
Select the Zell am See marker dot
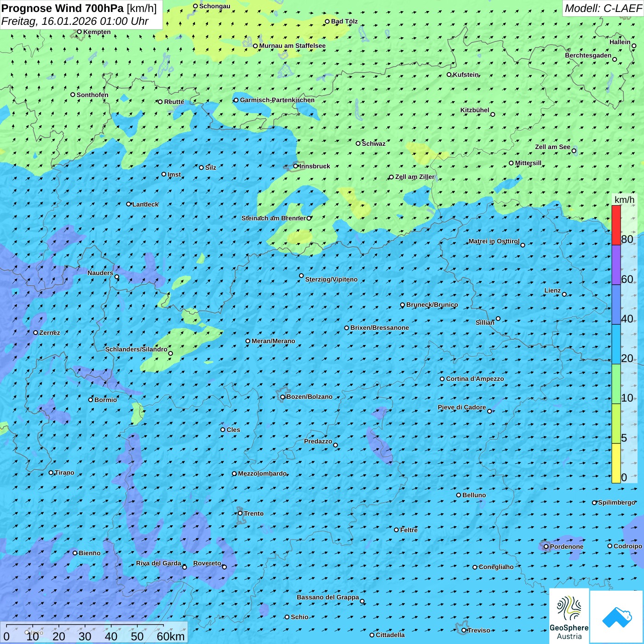(x=574, y=151)
